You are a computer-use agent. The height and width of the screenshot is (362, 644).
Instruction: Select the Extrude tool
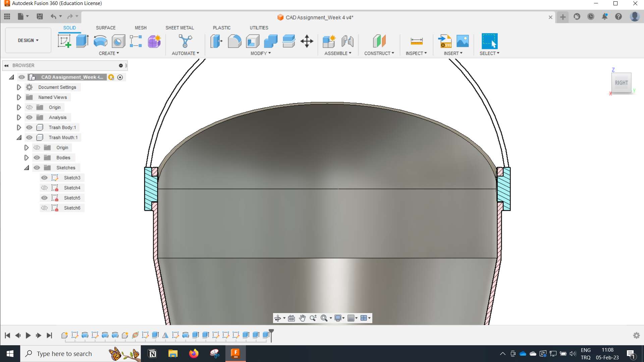[82, 41]
